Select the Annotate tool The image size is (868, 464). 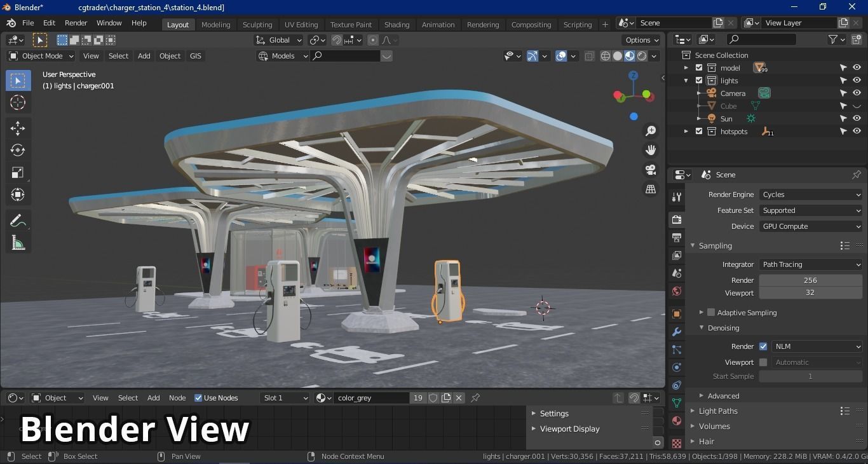(x=18, y=221)
